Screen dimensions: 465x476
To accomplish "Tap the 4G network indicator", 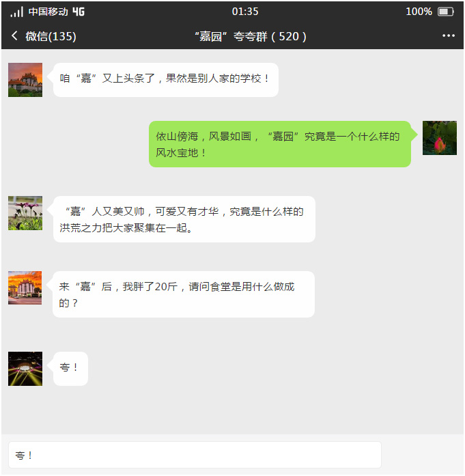I will click(79, 12).
